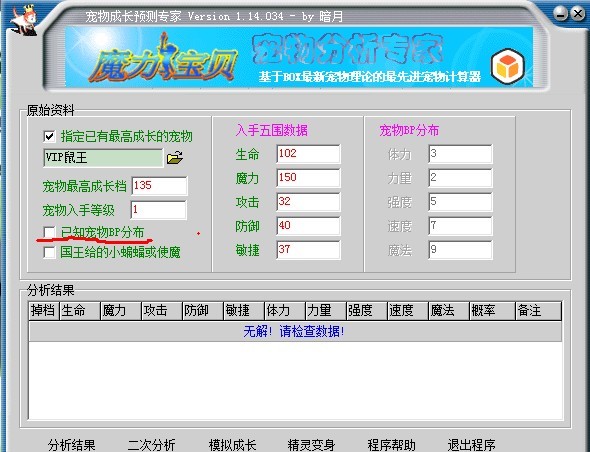The image size is (590, 452).
Task: Open 精灵变身 function
Action: (311, 445)
